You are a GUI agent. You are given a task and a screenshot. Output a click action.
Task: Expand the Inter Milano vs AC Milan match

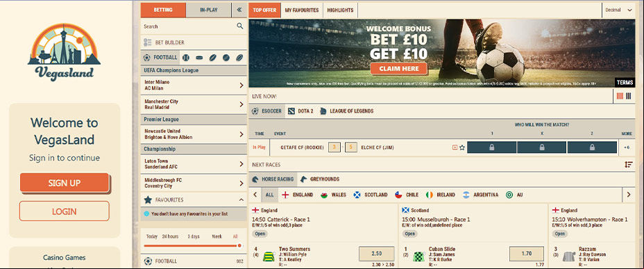coord(194,85)
